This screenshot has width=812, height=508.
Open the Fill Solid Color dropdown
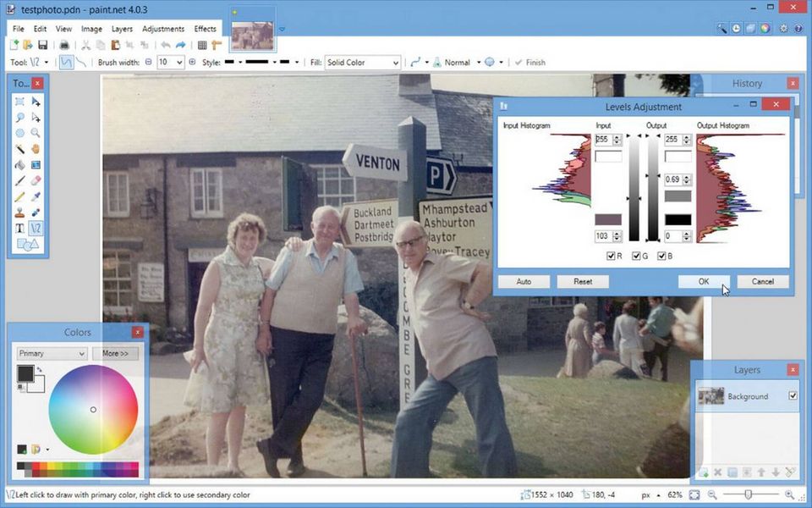[362, 63]
